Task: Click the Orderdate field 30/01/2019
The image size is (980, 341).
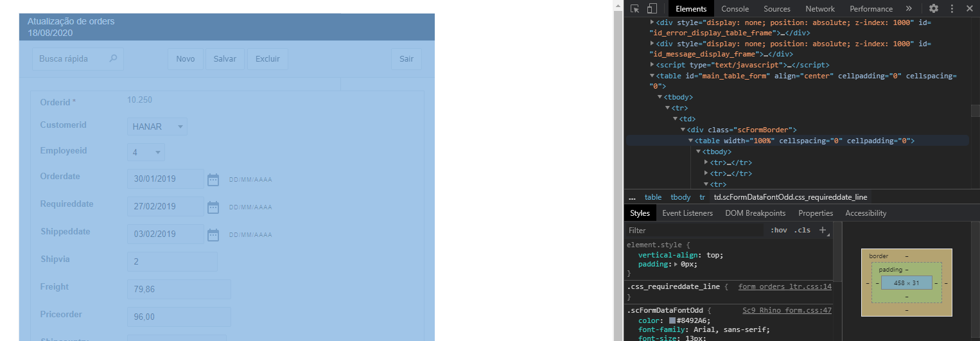Action: [x=165, y=179]
